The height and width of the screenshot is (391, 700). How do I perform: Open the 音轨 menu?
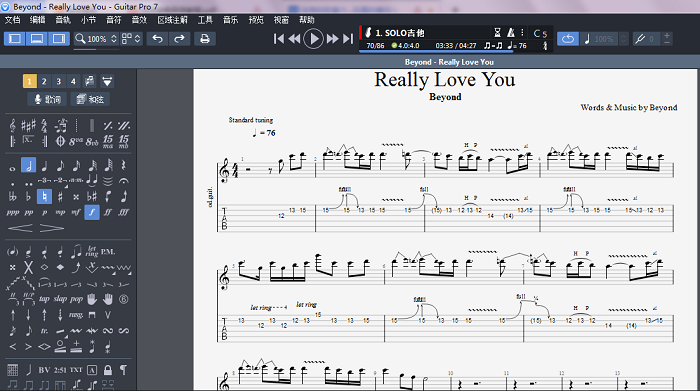(x=63, y=20)
